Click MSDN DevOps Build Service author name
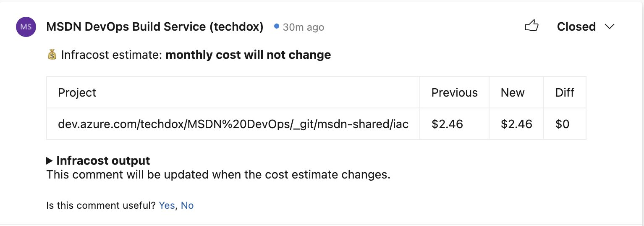This screenshot has height=226, width=644. pyautogui.click(x=155, y=27)
